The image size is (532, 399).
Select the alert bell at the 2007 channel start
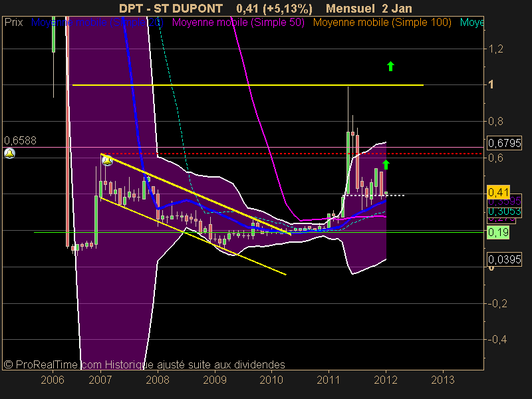[107, 160]
